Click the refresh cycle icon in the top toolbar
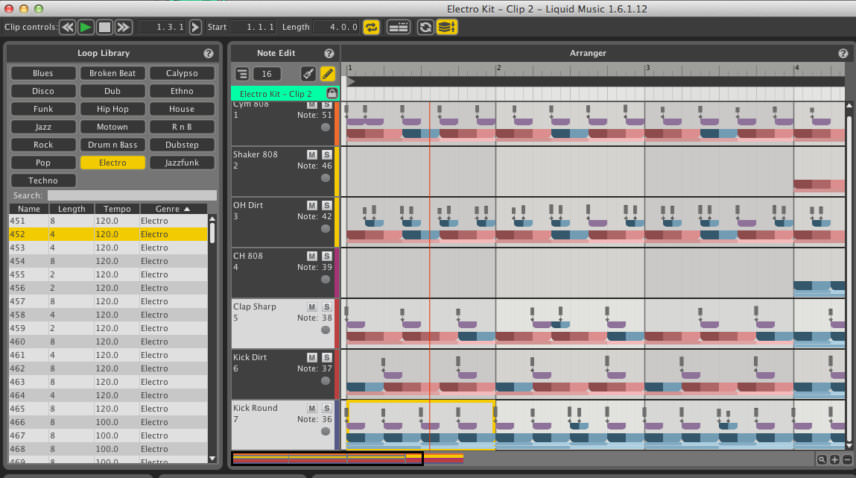This screenshot has width=856, height=478. tap(425, 27)
